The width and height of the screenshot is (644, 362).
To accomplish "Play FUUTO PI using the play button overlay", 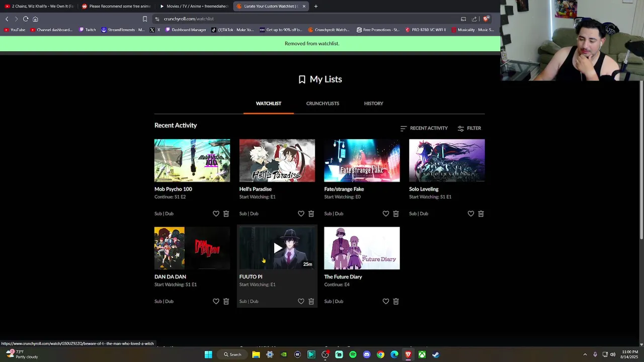I will tap(277, 248).
